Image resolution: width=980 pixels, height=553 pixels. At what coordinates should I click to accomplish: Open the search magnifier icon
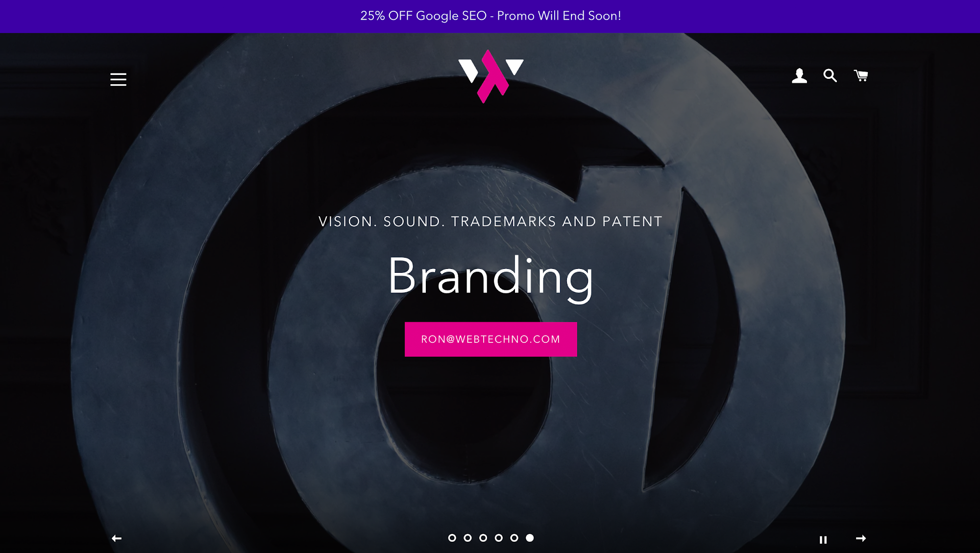click(830, 75)
